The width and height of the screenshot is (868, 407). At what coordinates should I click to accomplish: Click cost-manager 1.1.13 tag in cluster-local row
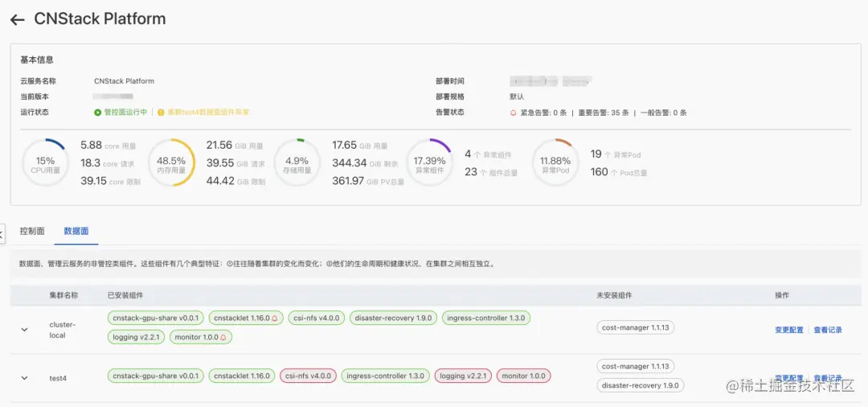click(x=636, y=327)
